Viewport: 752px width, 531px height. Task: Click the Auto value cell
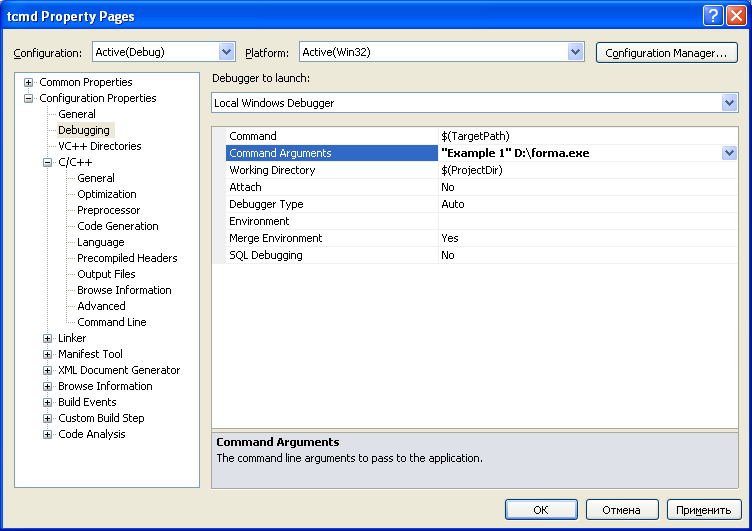588,204
